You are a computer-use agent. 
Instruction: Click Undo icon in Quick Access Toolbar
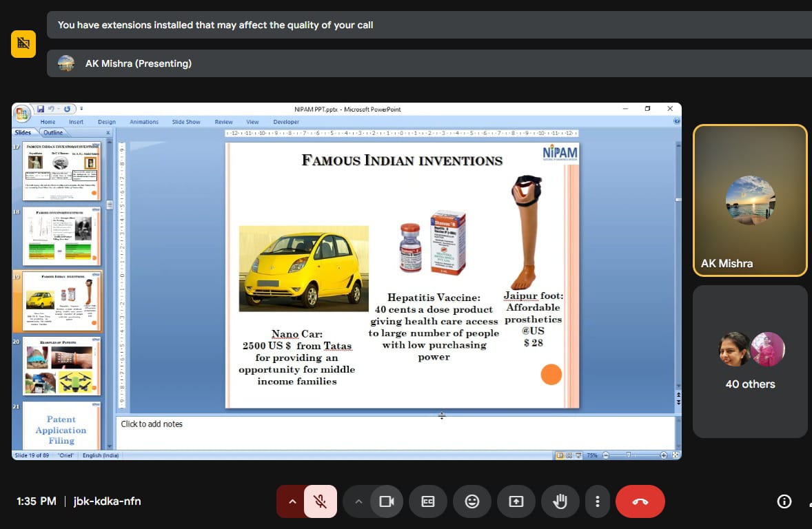point(51,109)
